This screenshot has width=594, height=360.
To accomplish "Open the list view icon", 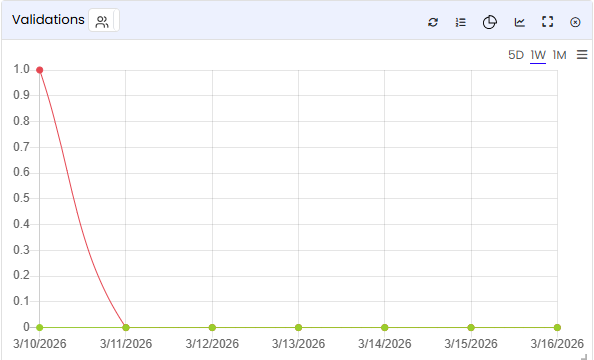I will click(x=461, y=22).
